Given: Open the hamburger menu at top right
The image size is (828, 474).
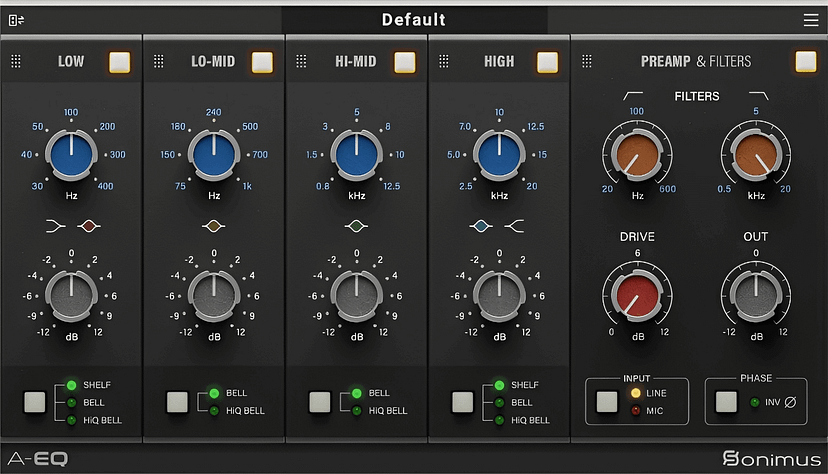Looking at the screenshot, I should coord(810,19).
